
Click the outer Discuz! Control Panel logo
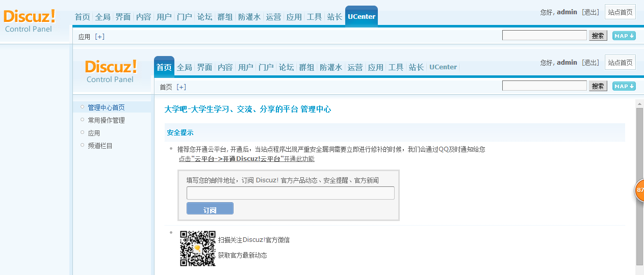29,21
